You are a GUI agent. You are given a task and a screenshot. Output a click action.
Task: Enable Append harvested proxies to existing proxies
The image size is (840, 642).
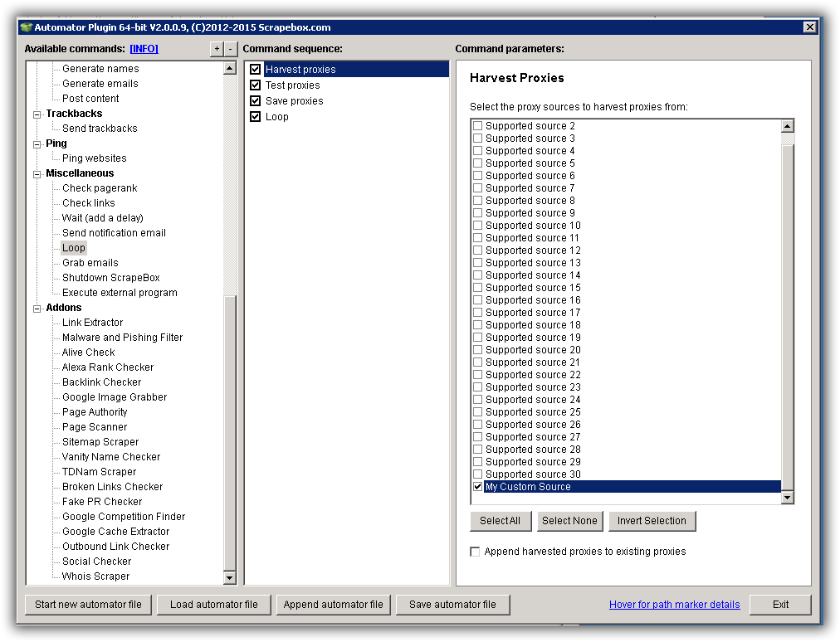tap(475, 552)
